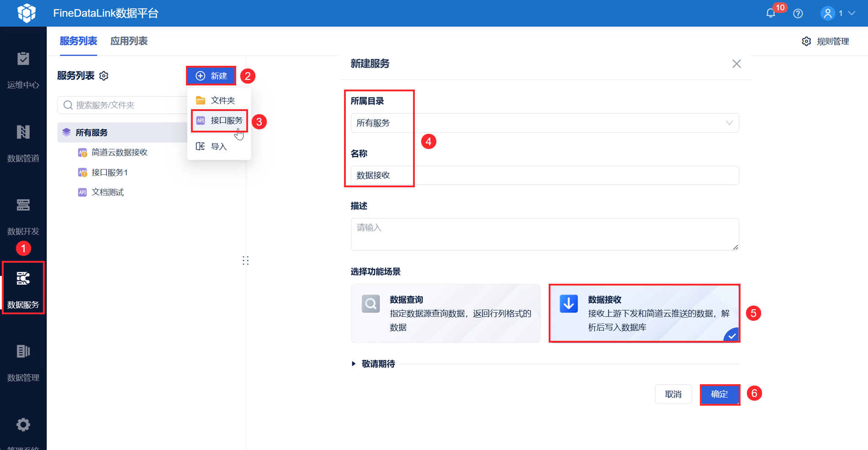
Task: Choose 接口服务 from the new menu
Action: point(219,121)
